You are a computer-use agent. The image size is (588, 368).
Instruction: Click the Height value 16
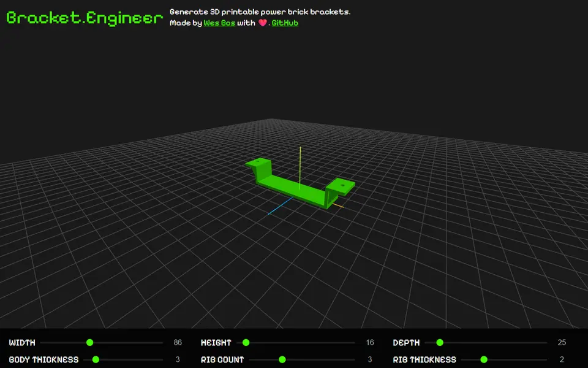[370, 342]
